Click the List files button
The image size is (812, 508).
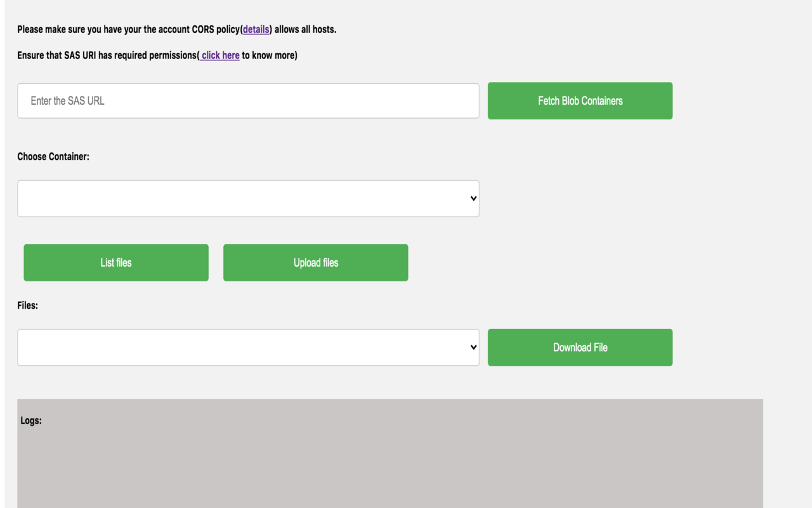coord(116,262)
